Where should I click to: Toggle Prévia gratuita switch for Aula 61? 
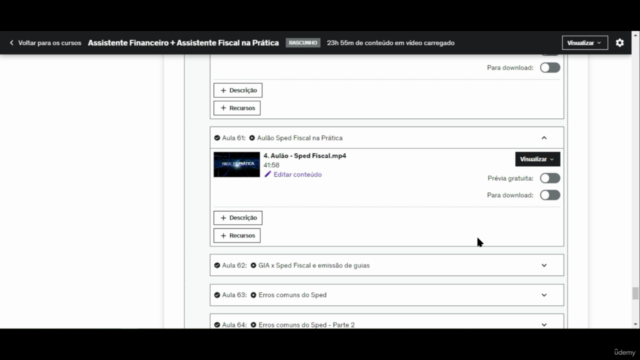(550, 178)
